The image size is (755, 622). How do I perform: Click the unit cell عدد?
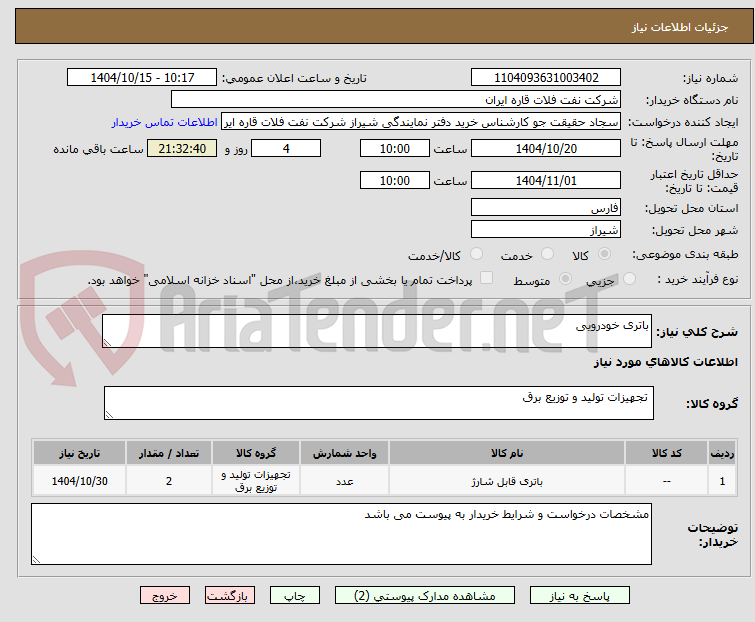coord(344,481)
